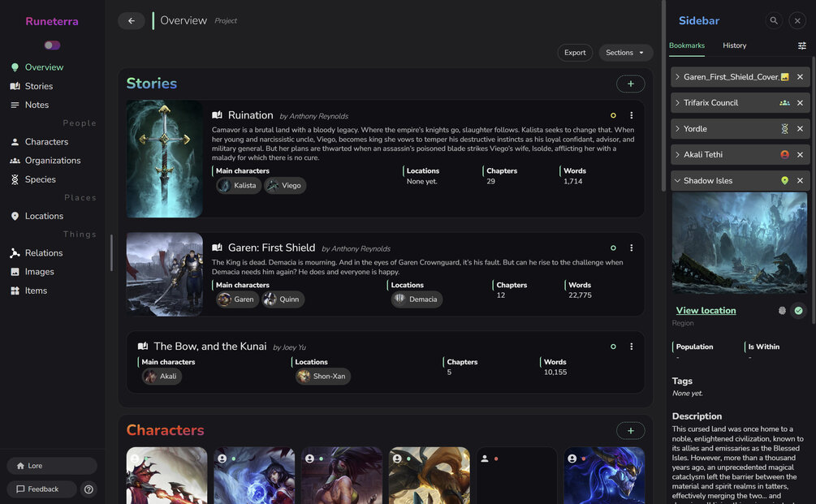Screen dimensions: 816x504
Task: Click the Akali character chip
Action: coord(162,377)
